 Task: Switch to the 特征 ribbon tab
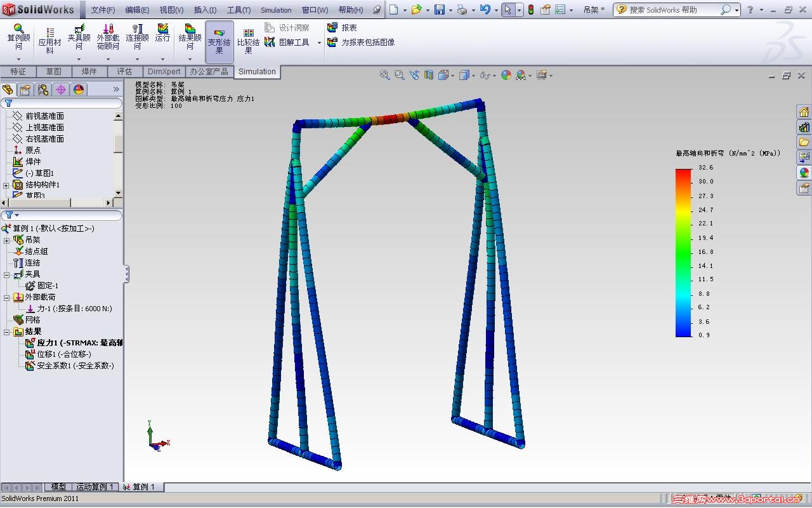[18, 72]
